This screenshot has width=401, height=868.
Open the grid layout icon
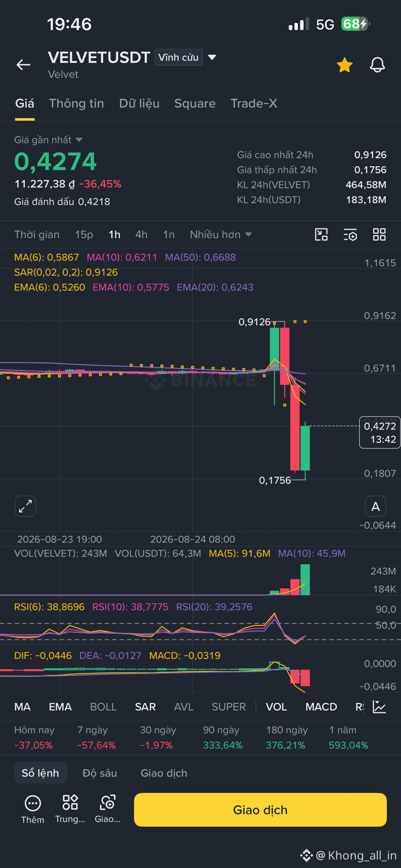pos(379,235)
